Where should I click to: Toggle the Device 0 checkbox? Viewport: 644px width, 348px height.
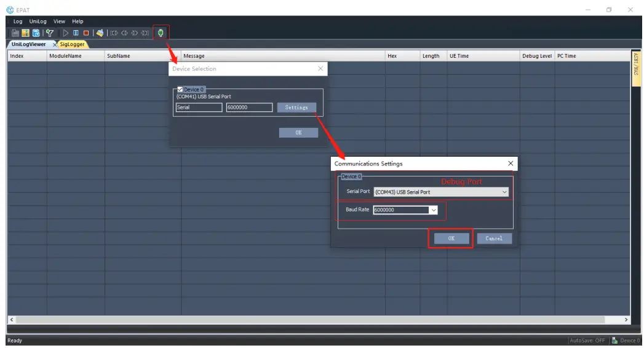coord(180,89)
